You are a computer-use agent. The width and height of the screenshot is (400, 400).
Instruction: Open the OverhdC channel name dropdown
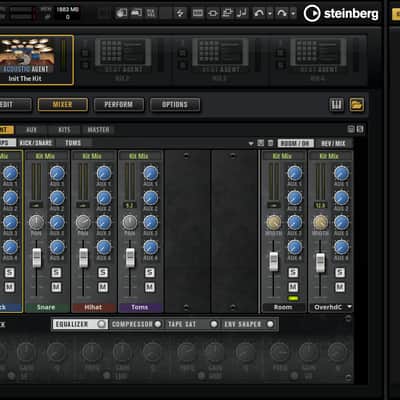pos(349,307)
